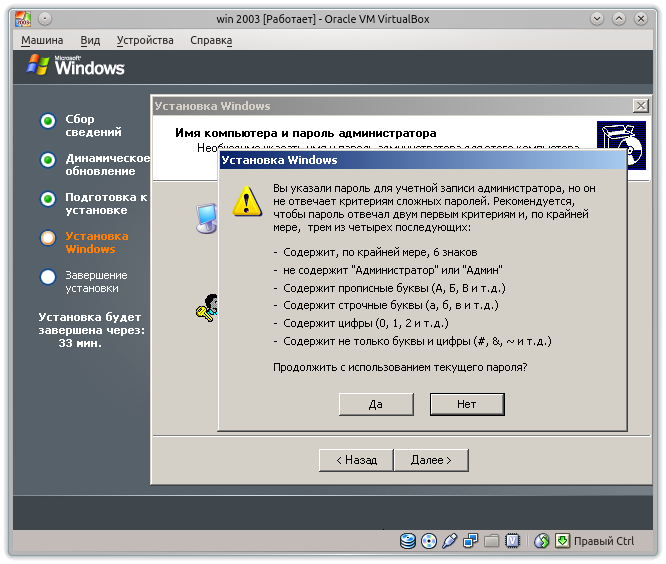Click the Назад button
The width and height of the screenshot is (666, 564).
(356, 460)
